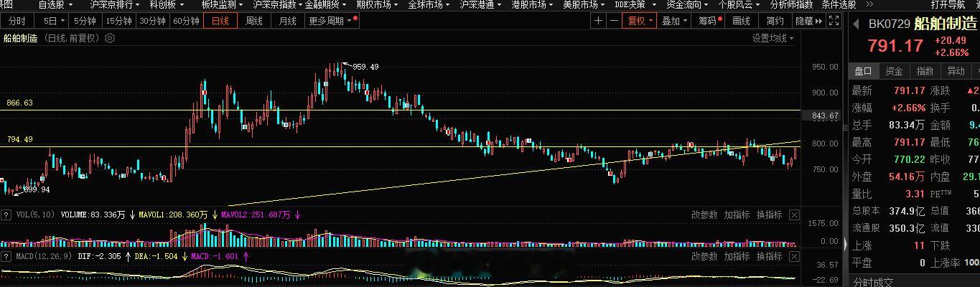The width and height of the screenshot is (980, 287).
Task: Open DDE决策 menu
Action: 635,4
